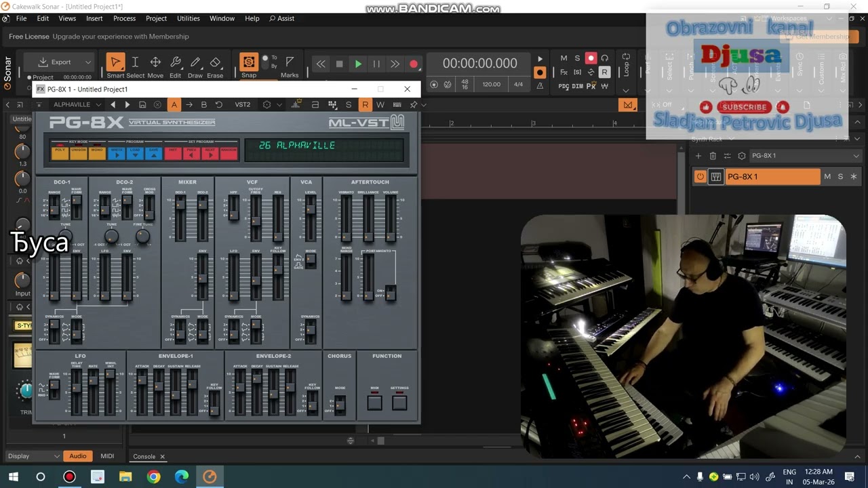Expand VST2 plugin options dropdown
The width and height of the screenshot is (868, 488).
[279, 104]
